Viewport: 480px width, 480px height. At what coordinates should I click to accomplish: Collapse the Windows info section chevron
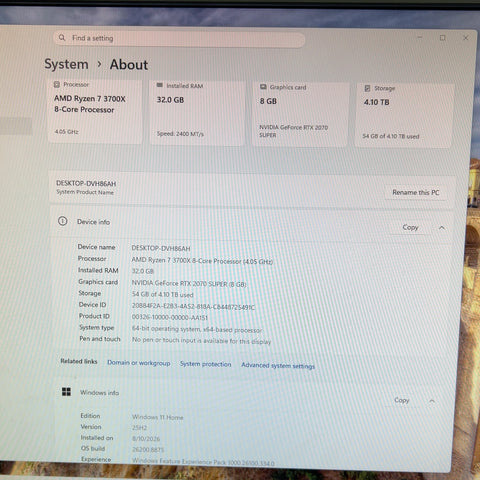pos(432,401)
